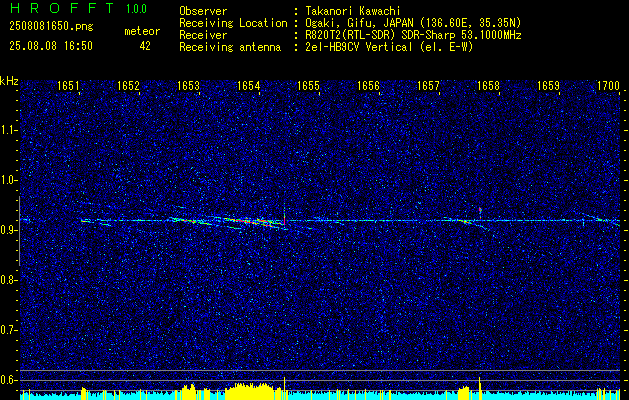The width and height of the screenshot is (629, 400).
Task: Click the 1654 time axis label
Action: click(249, 86)
